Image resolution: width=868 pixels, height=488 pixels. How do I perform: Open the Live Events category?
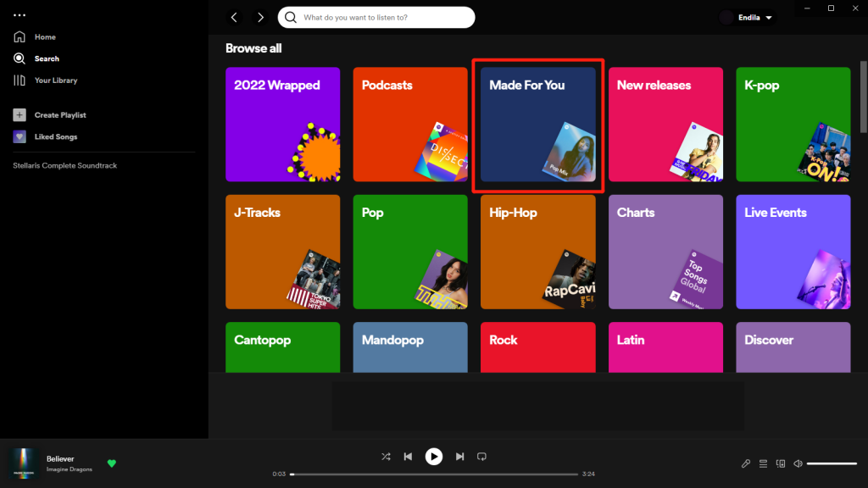click(793, 252)
